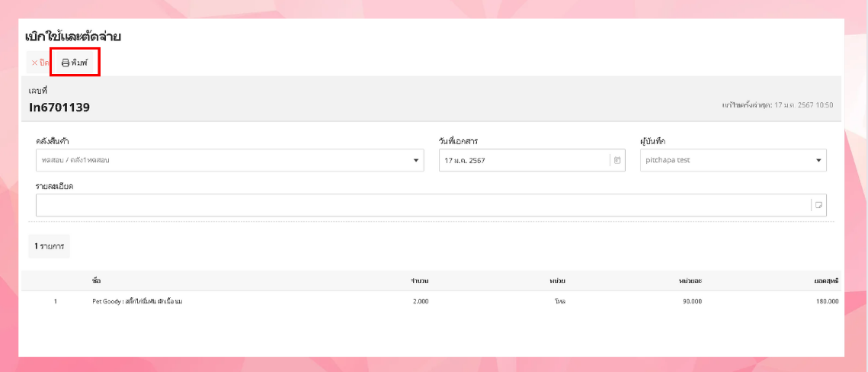
Task: Select the Pet Goody item row name
Action: pyautogui.click(x=137, y=301)
